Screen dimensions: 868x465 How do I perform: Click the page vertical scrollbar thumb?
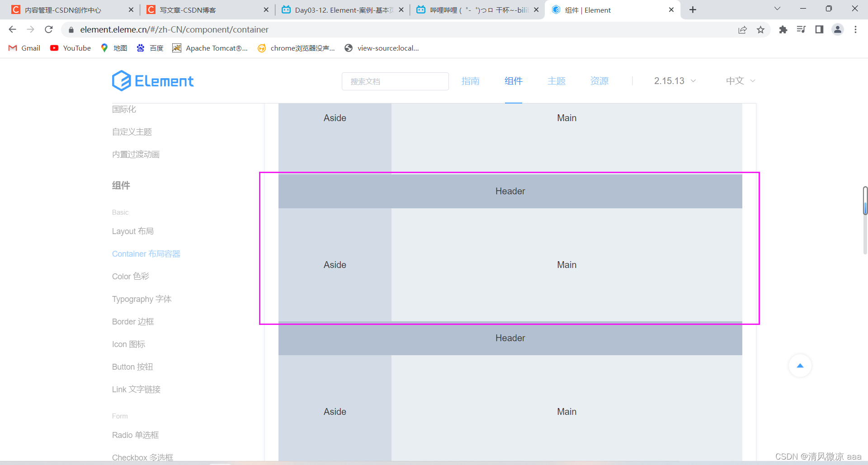click(x=865, y=200)
